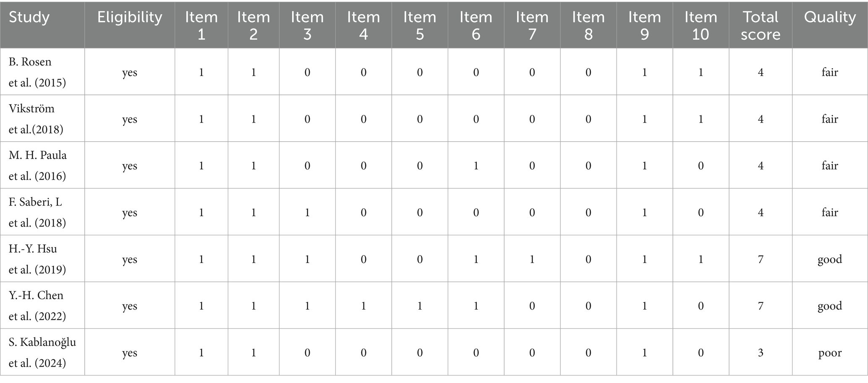This screenshot has height=383, width=868.
Task: Click the 'poor' quality rating cell
Action: (x=829, y=353)
